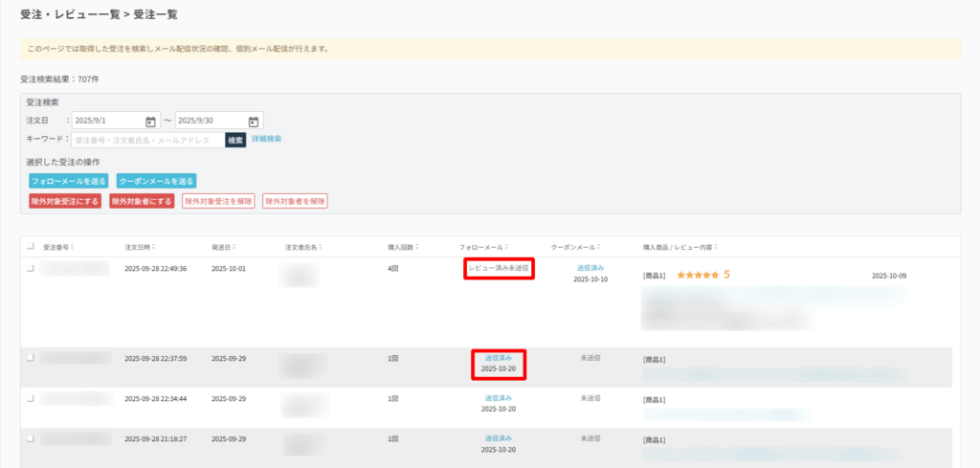Select the order row from 2025-09-28 22:37:59
Image resolution: width=980 pixels, height=468 pixels.
pos(31,358)
